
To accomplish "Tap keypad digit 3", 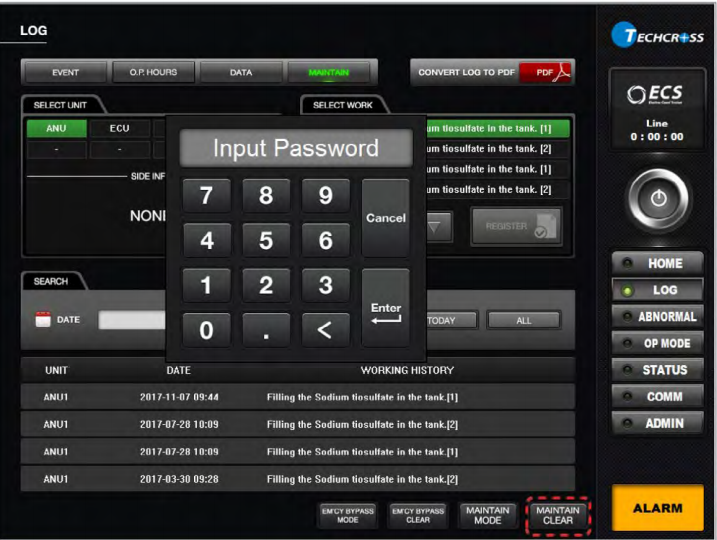I will tap(326, 285).
